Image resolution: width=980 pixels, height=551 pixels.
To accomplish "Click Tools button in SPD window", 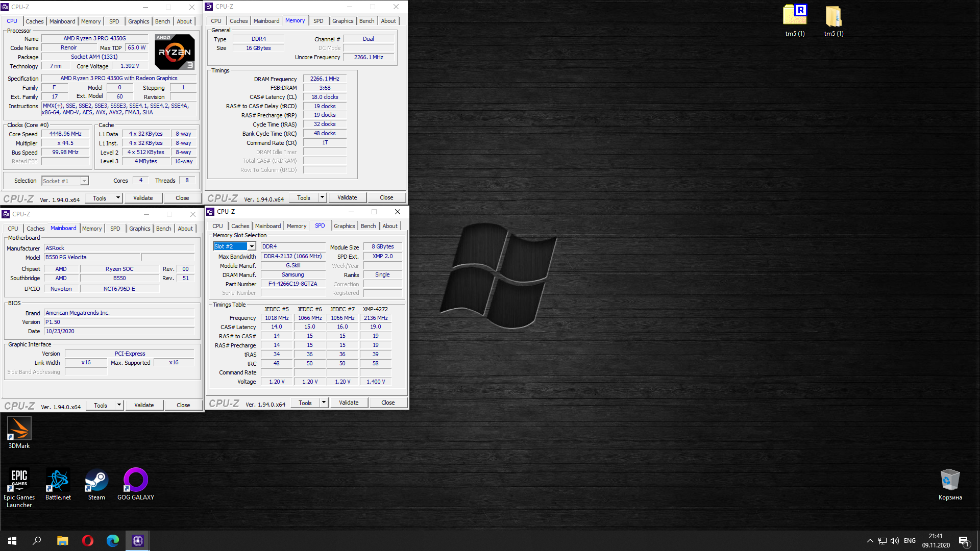I will (305, 403).
